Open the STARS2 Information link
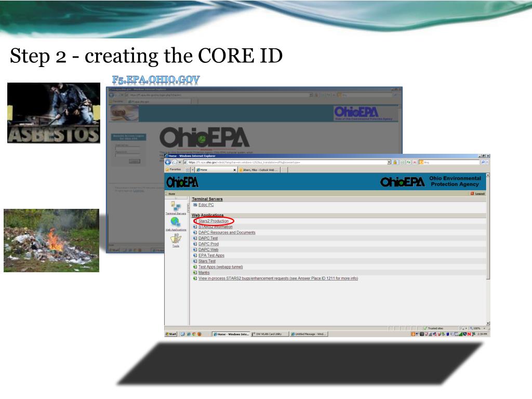Viewport: 532px width, 399px height. click(x=216, y=227)
